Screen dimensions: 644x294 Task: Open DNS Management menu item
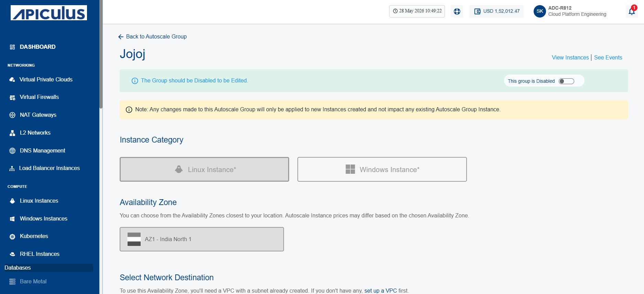pos(43,150)
